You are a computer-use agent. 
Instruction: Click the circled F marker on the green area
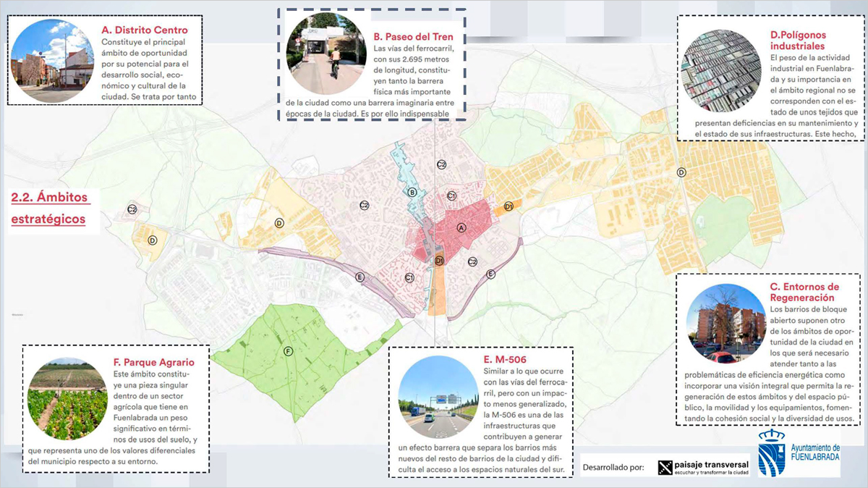pos(288,351)
